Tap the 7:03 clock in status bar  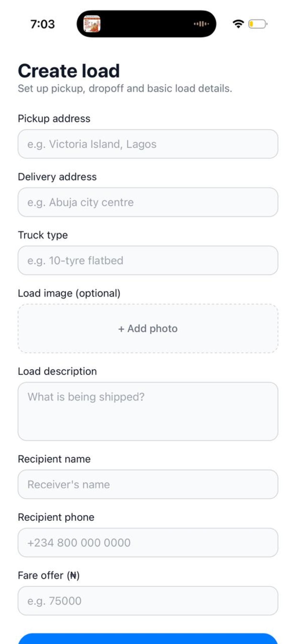pos(42,24)
